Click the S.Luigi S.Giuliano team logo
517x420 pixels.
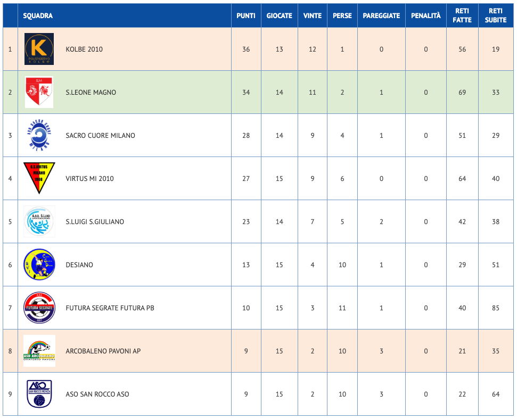(x=39, y=221)
